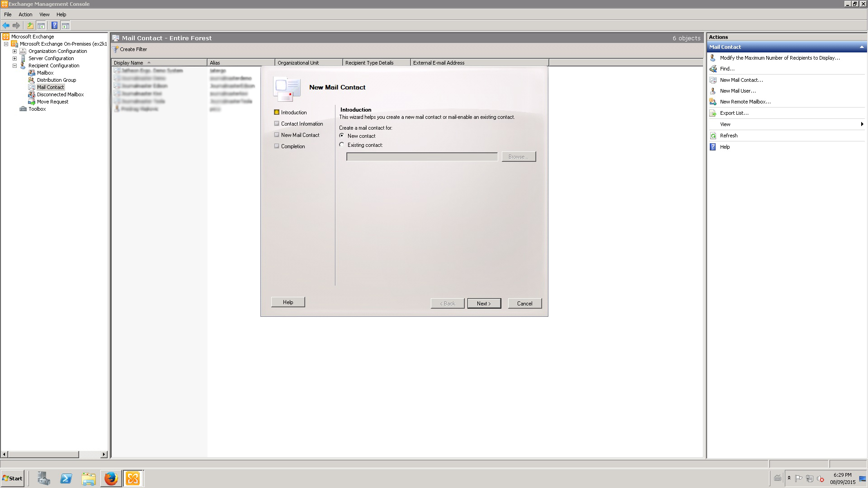This screenshot has height=488, width=868.
Task: Click the Up One Level folder icon
Action: (x=30, y=26)
